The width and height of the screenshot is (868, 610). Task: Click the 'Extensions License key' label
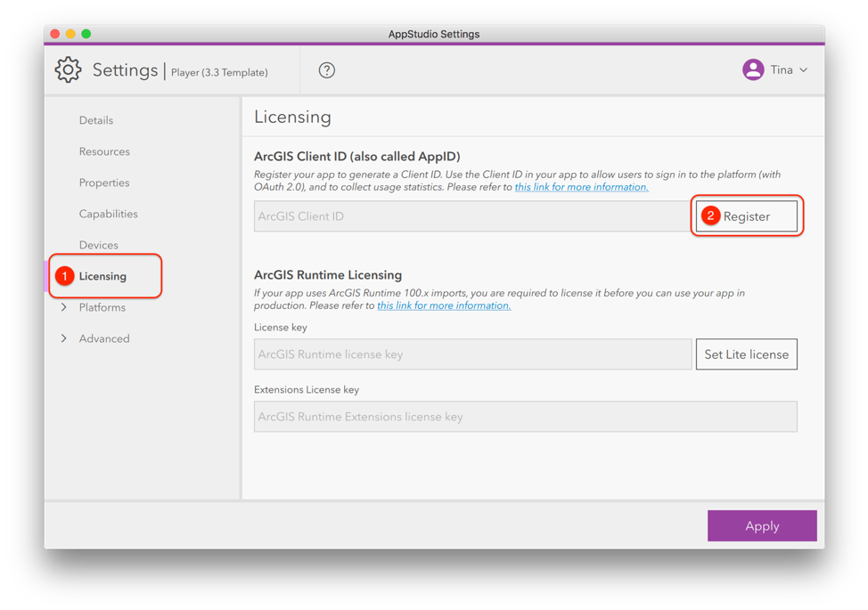(307, 389)
